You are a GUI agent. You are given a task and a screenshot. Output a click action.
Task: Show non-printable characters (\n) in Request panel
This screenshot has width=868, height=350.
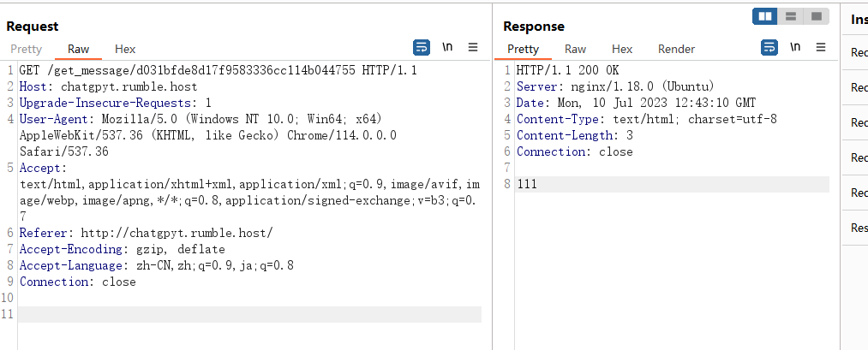pos(447,48)
